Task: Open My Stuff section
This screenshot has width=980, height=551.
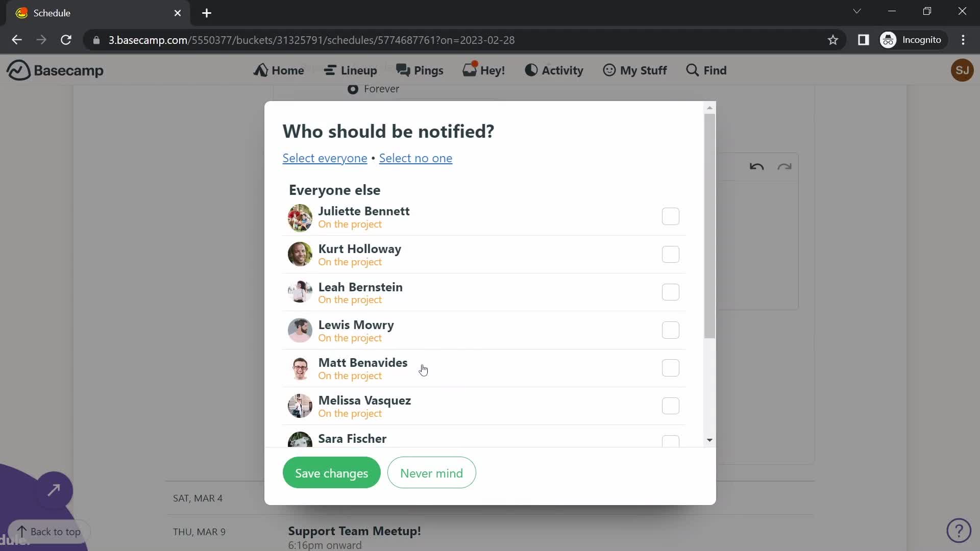Action: pyautogui.click(x=635, y=70)
